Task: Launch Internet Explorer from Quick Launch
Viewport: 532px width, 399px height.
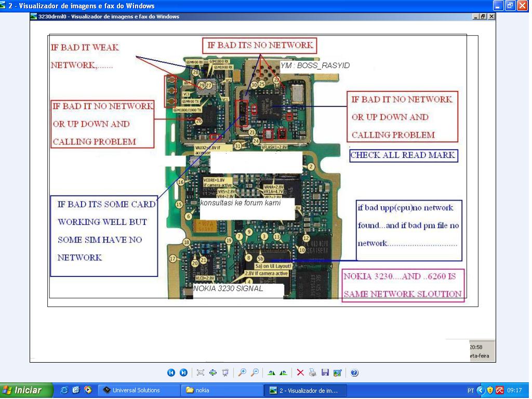Action: tap(64, 390)
